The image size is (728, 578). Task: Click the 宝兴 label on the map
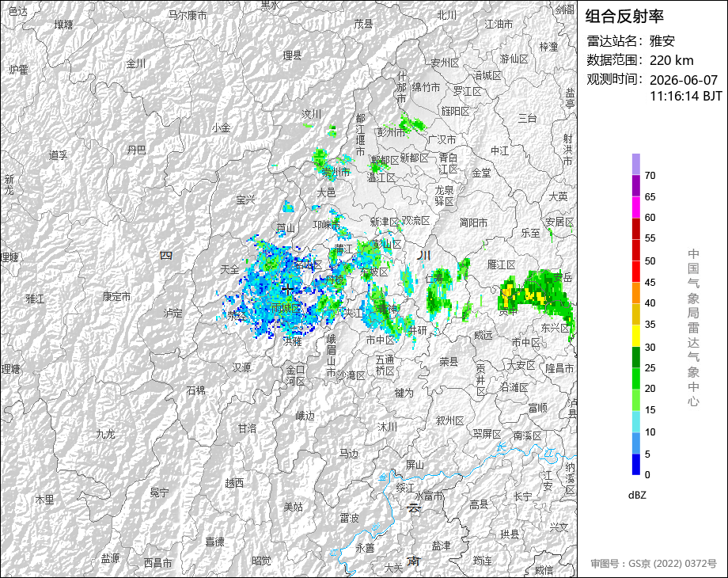point(245,200)
